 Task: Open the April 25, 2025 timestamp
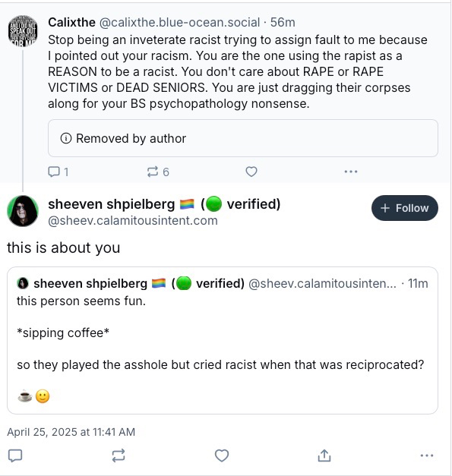click(x=71, y=432)
